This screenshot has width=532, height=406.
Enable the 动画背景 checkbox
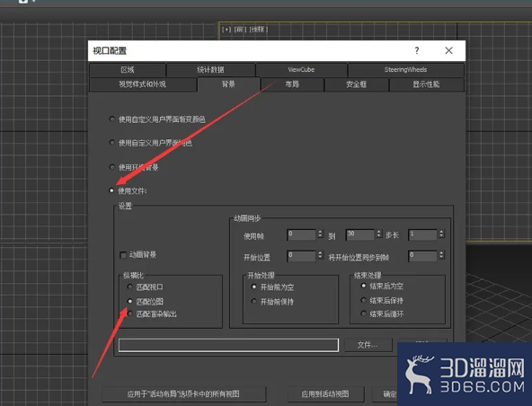(x=123, y=255)
